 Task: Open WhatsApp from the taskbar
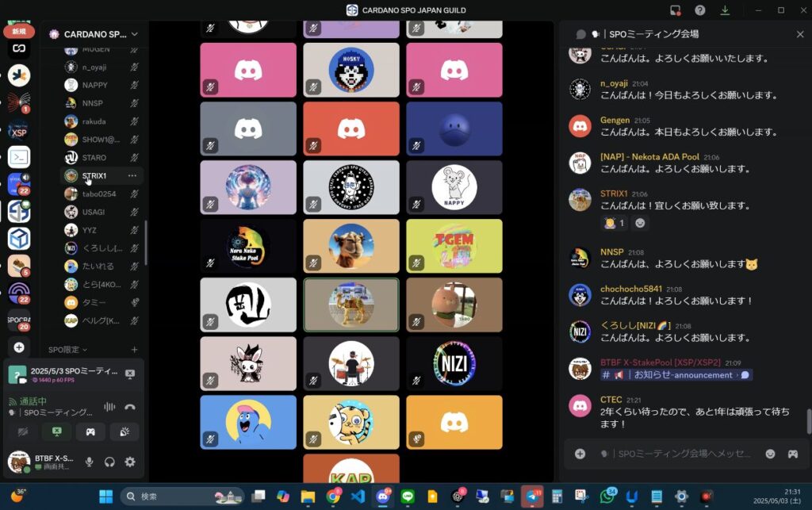pos(607,497)
